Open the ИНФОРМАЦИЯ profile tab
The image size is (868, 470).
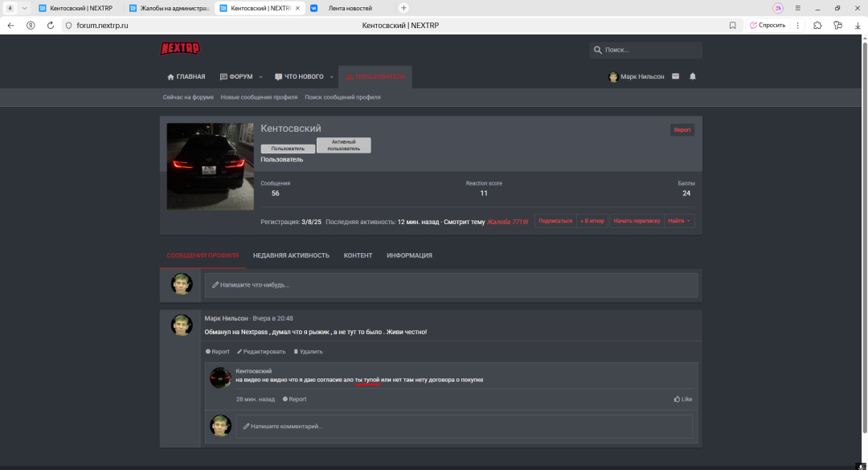pyautogui.click(x=409, y=255)
